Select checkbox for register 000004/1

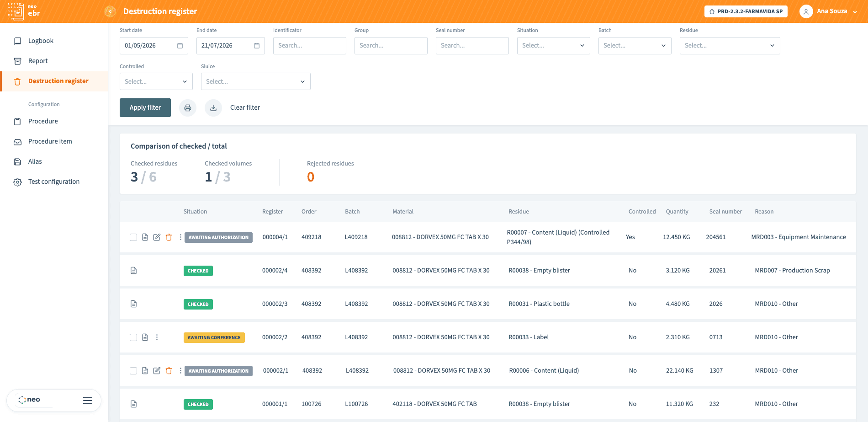coord(133,237)
